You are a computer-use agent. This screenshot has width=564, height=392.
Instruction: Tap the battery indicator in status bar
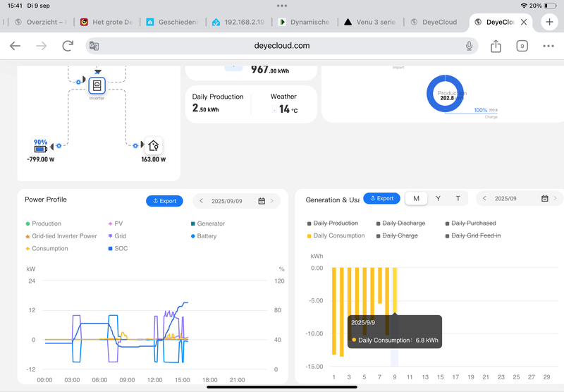click(551, 6)
